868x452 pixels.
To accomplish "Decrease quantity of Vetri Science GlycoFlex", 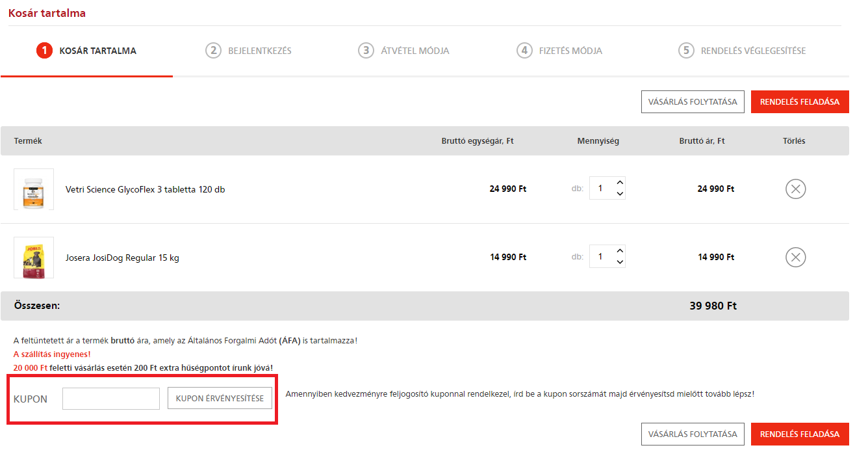I will point(620,194).
